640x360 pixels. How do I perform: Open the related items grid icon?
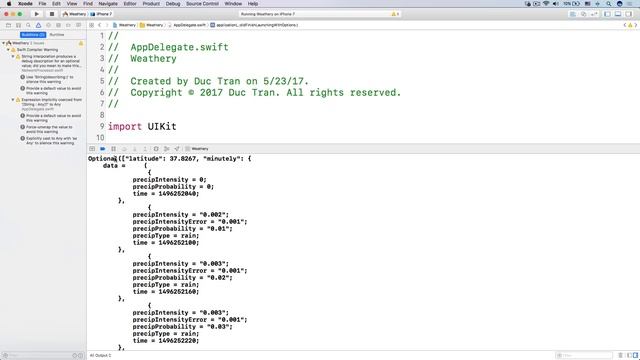click(91, 25)
